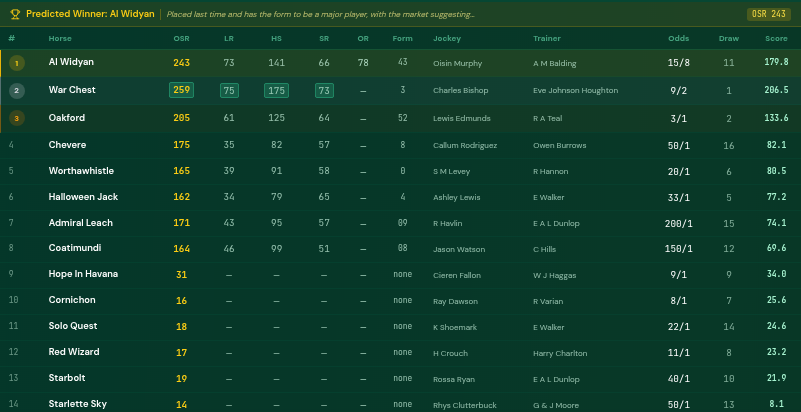Screen dimensions: 801x412
Task: Click trainer Owen Burrows
Action: (x=559, y=146)
